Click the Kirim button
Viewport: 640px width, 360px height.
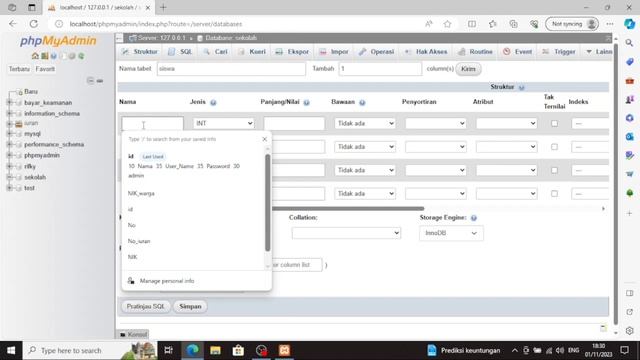468,69
